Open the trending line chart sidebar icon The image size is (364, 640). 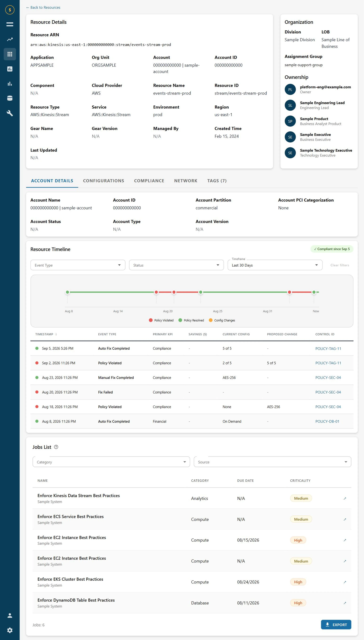click(10, 39)
